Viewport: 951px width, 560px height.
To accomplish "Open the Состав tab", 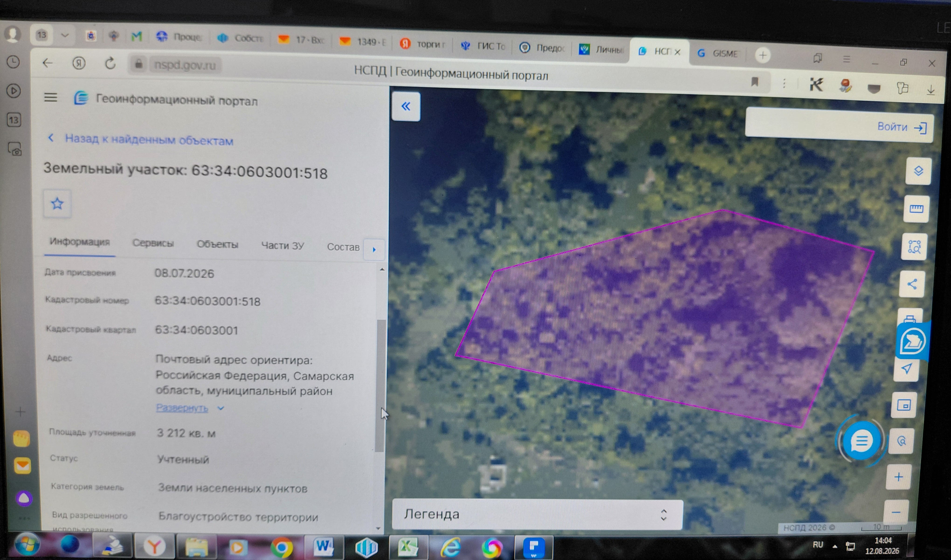I will click(343, 247).
